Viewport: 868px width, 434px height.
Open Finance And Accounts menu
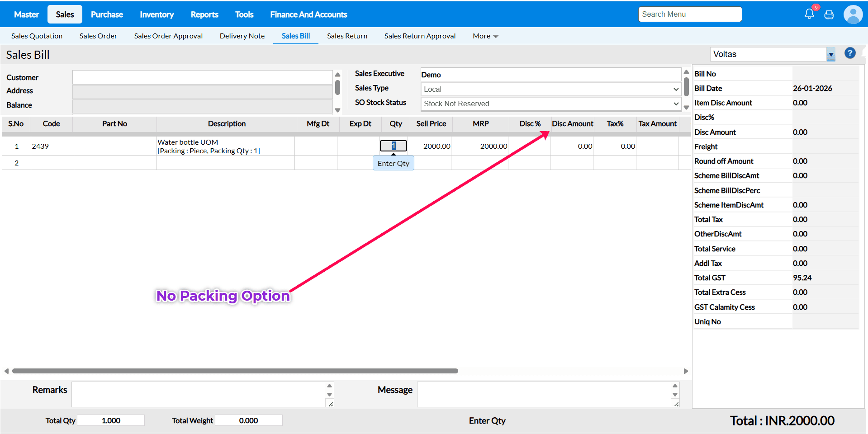[x=308, y=14]
